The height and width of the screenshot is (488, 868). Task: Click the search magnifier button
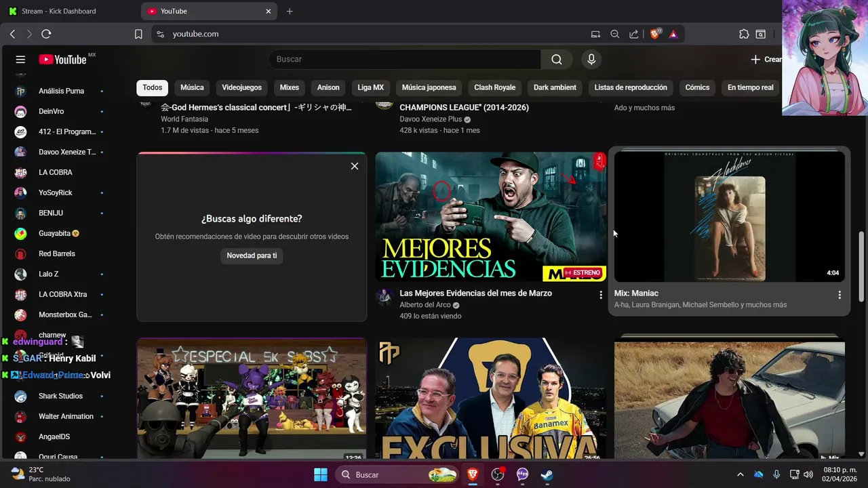coord(557,60)
